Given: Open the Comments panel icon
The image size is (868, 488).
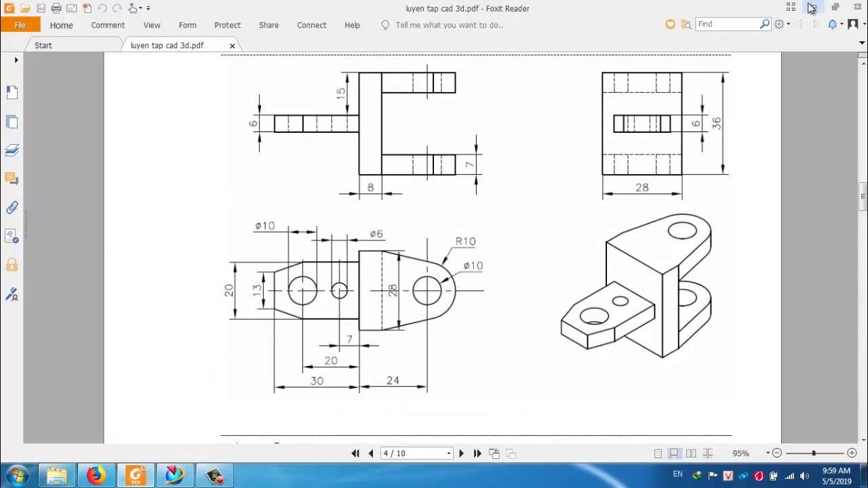Looking at the screenshot, I should (x=12, y=179).
